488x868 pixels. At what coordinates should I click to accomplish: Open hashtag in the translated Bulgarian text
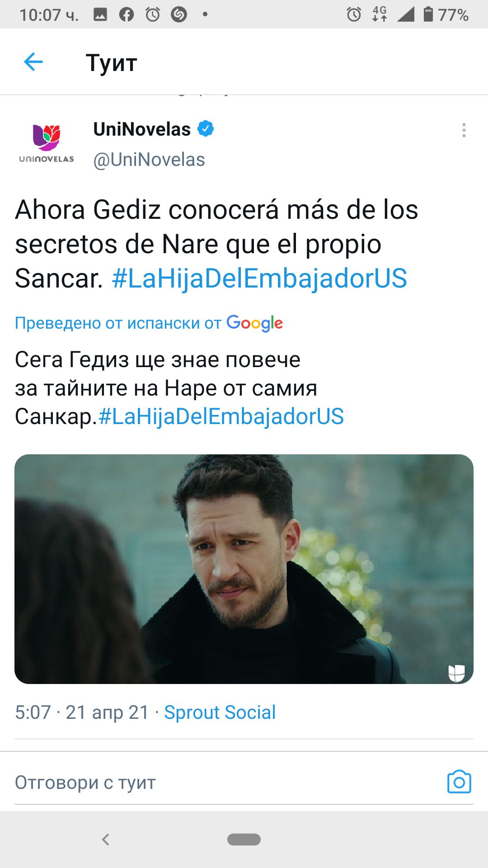[x=221, y=416]
